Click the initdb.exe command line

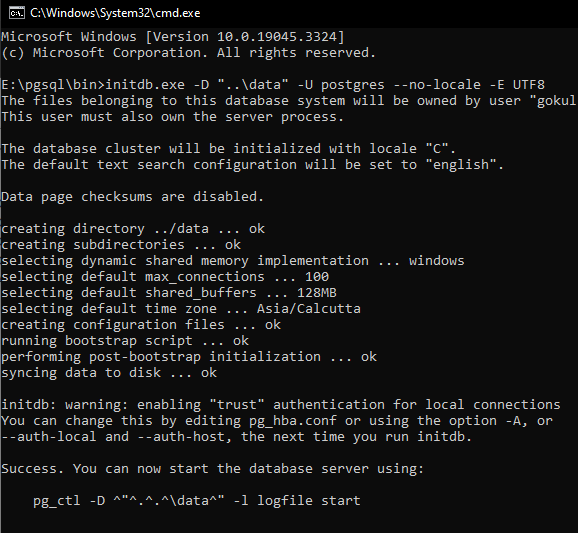pos(273,85)
